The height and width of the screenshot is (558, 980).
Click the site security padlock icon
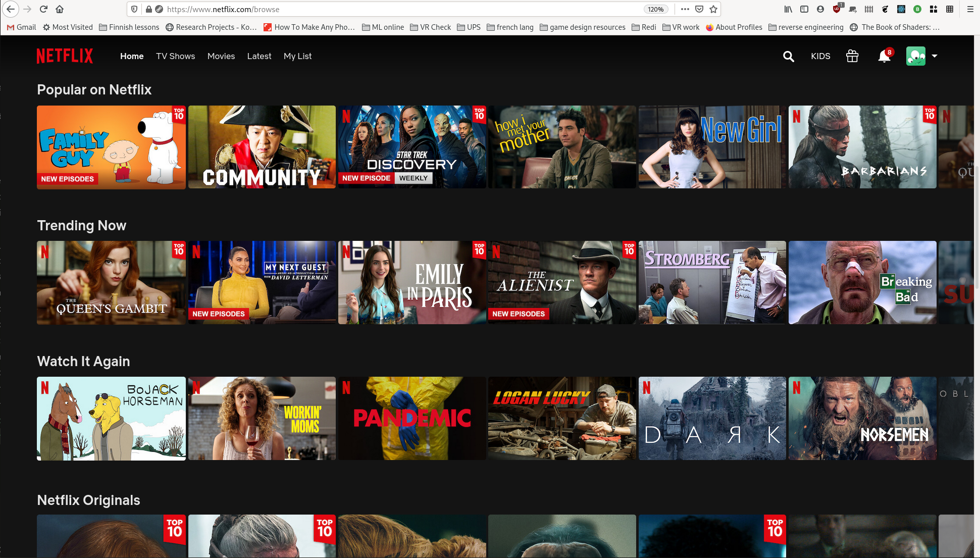click(148, 9)
